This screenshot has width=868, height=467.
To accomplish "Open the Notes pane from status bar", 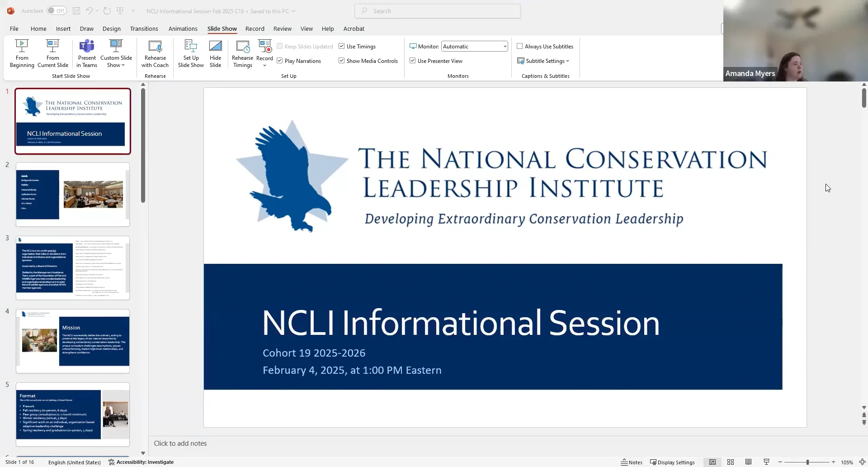I will click(x=632, y=462).
